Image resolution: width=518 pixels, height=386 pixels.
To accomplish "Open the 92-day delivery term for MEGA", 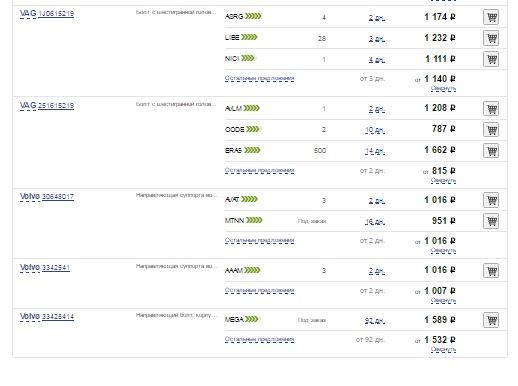I will pos(375,321).
